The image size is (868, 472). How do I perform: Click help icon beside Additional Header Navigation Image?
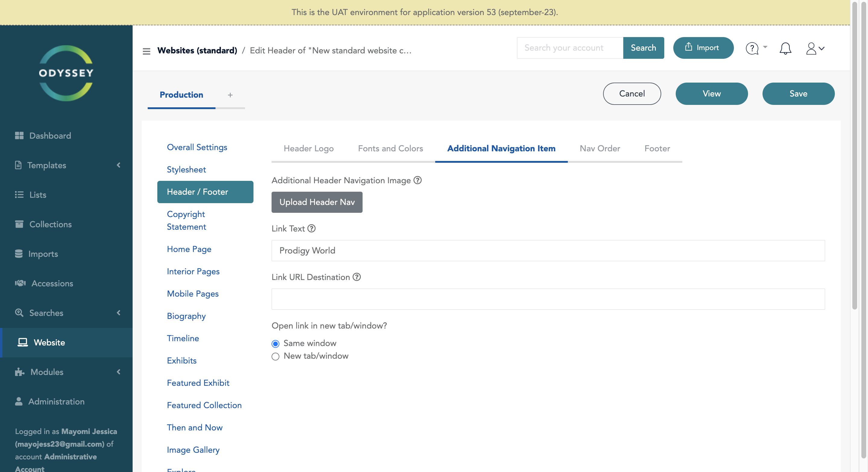point(417,180)
